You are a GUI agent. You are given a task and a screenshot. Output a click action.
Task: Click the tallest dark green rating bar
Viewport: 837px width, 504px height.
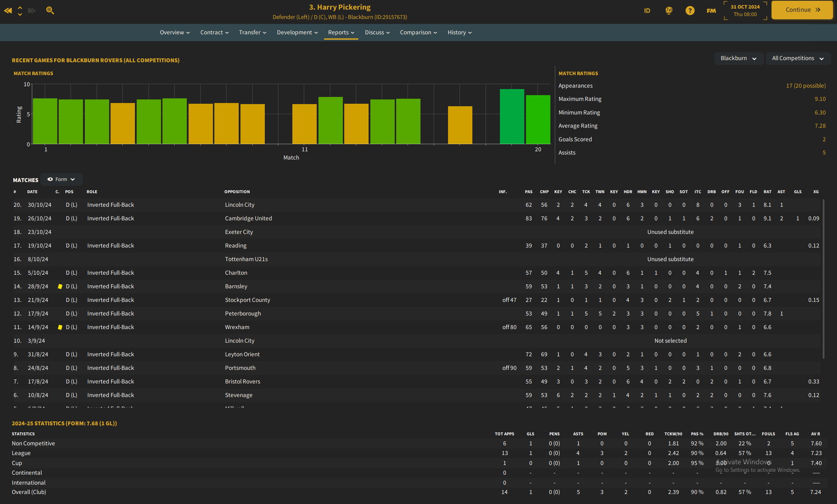[512, 117]
